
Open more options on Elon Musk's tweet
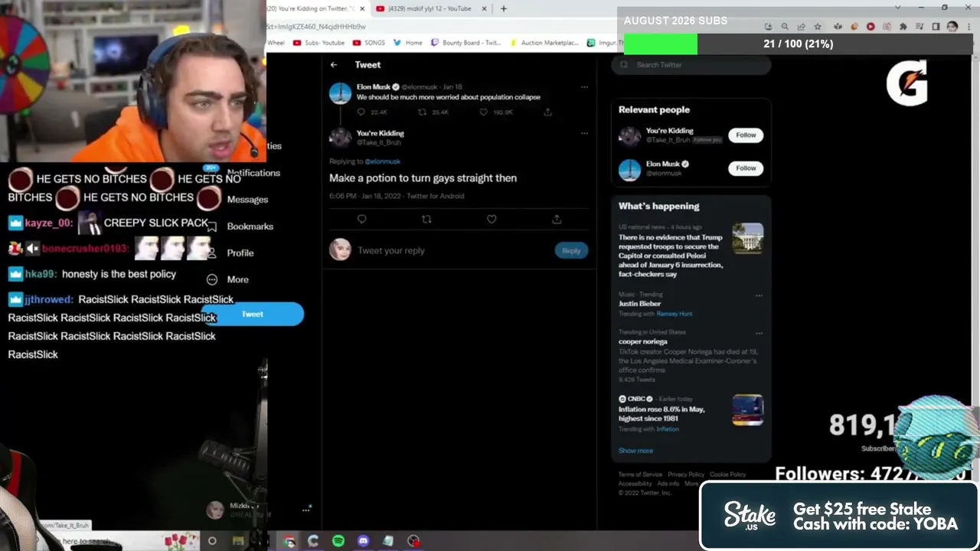pyautogui.click(x=584, y=87)
